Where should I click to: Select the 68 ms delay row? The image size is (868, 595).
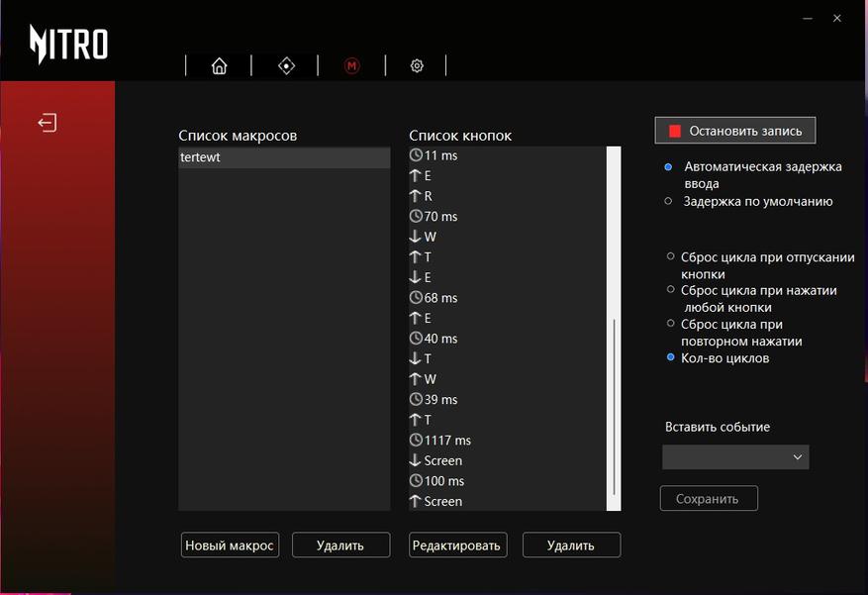click(508, 298)
